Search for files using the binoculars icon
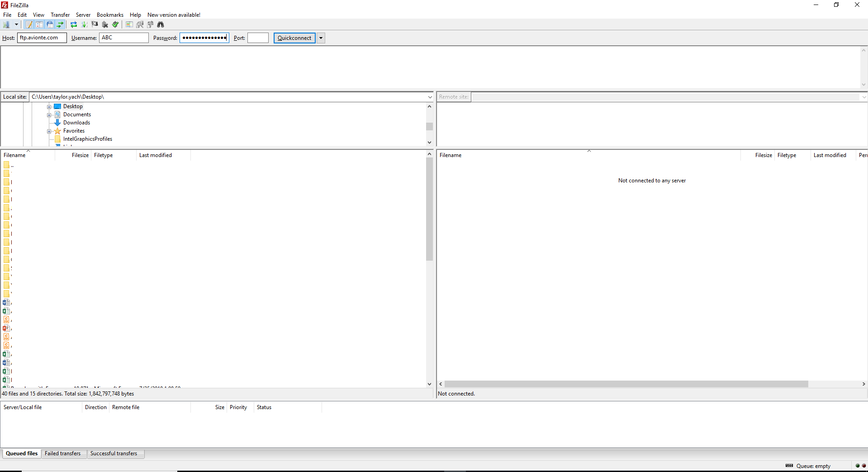868x472 pixels. pyautogui.click(x=161, y=24)
